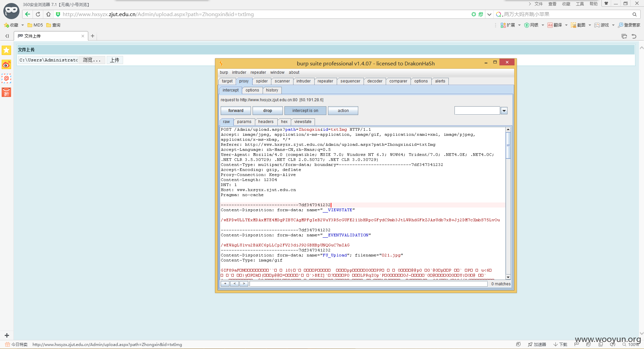Open the yellow star favorites sidebar icon
Image resolution: width=644 pixels, height=349 pixels.
(6, 50)
